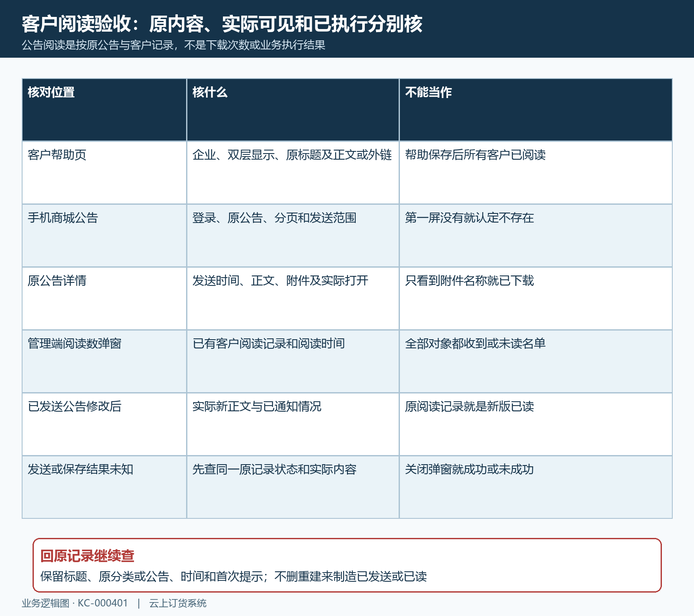The width and height of the screenshot is (694, 616).
Task: Click the cell 已有客户阅读记录和阅读时间
Action: pyautogui.click(x=293, y=361)
